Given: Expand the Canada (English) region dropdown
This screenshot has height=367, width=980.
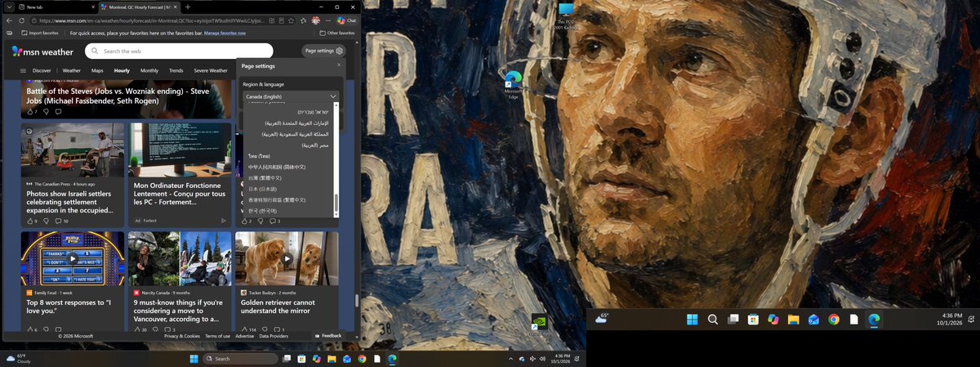Looking at the screenshot, I should point(291,96).
